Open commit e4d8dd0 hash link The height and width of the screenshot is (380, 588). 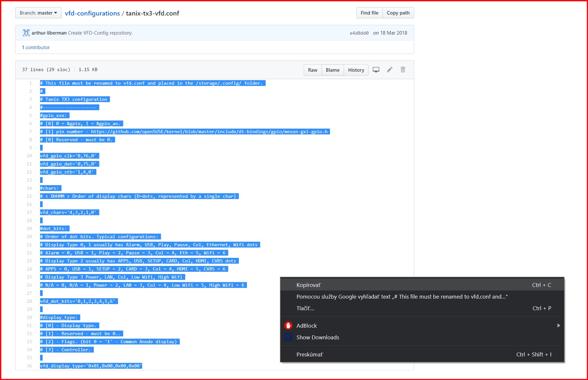point(359,33)
